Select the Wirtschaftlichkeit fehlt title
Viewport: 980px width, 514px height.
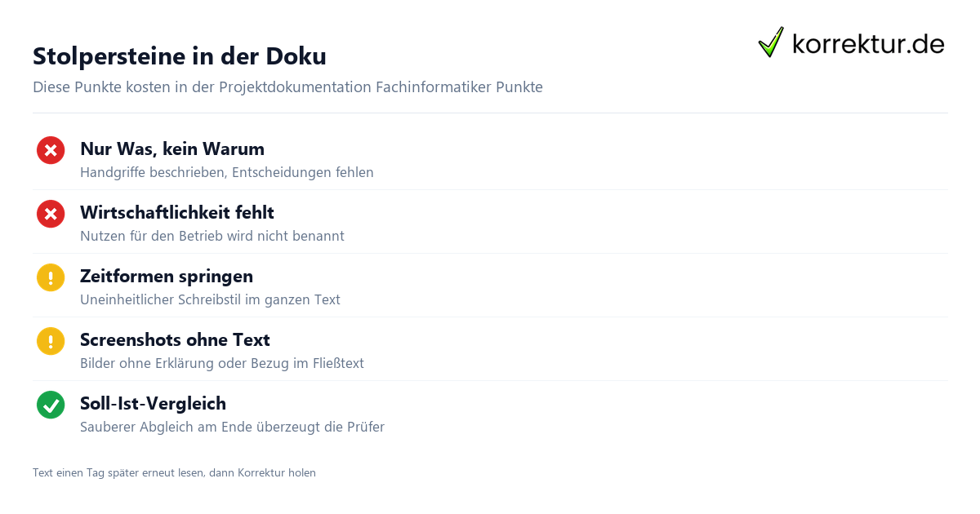coord(177,213)
